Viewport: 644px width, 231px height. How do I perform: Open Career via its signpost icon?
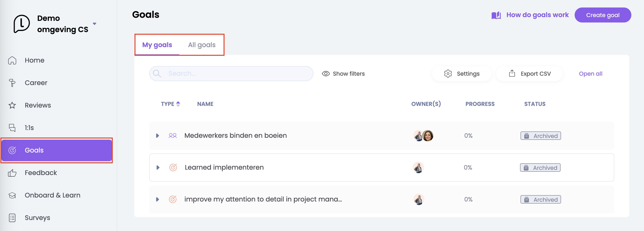[12, 83]
